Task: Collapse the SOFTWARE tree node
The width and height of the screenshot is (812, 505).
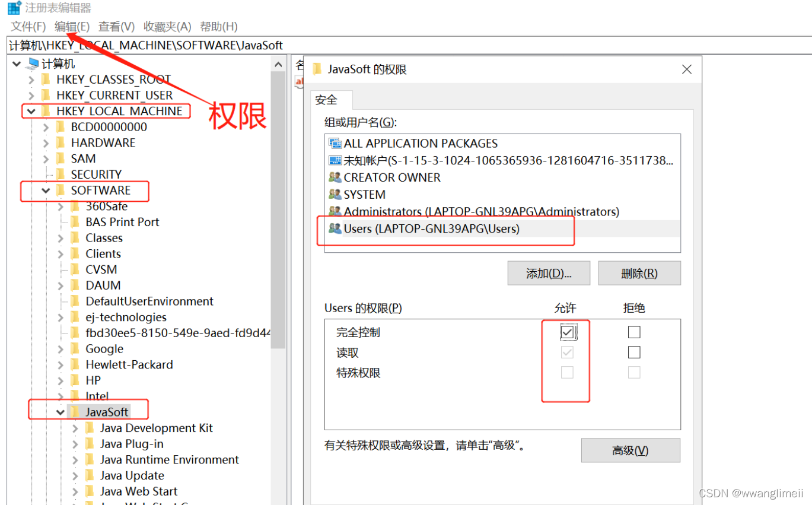Action: tap(46, 190)
